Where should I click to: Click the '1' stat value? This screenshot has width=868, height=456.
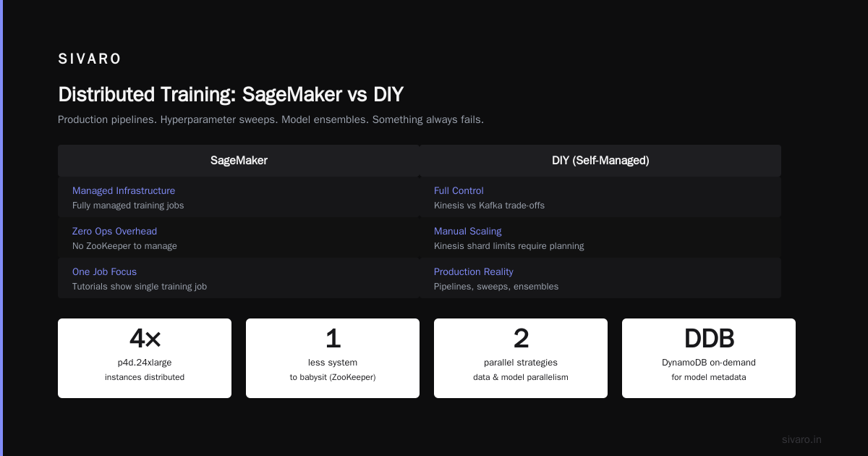(x=333, y=339)
